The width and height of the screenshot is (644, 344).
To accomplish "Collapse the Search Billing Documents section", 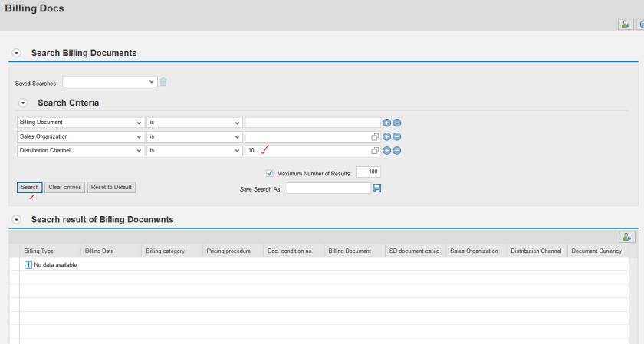I will 16,53.
